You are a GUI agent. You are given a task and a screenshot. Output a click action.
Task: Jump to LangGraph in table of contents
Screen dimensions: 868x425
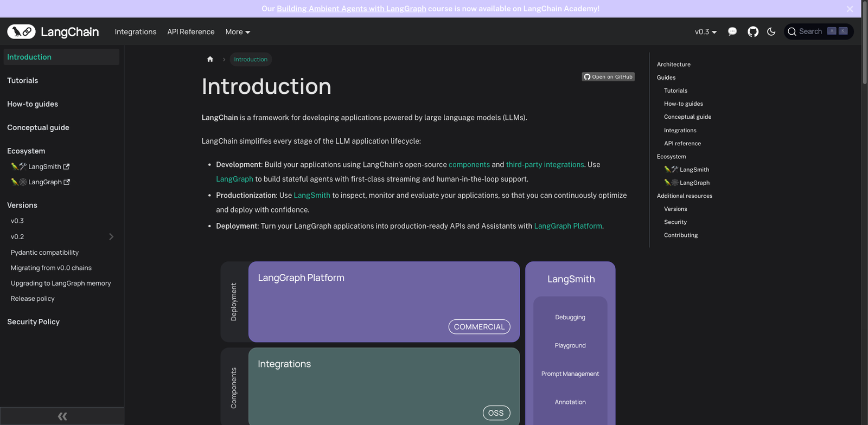coord(687,183)
